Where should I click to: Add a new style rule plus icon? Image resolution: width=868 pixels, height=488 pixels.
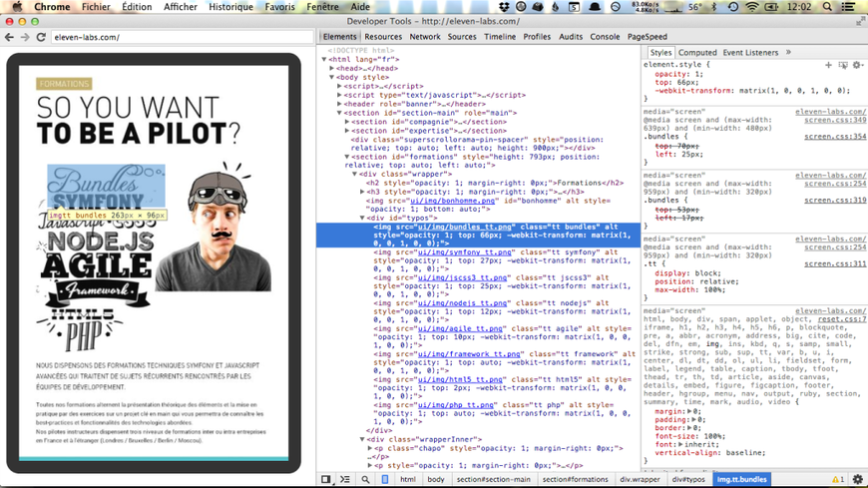(x=828, y=65)
